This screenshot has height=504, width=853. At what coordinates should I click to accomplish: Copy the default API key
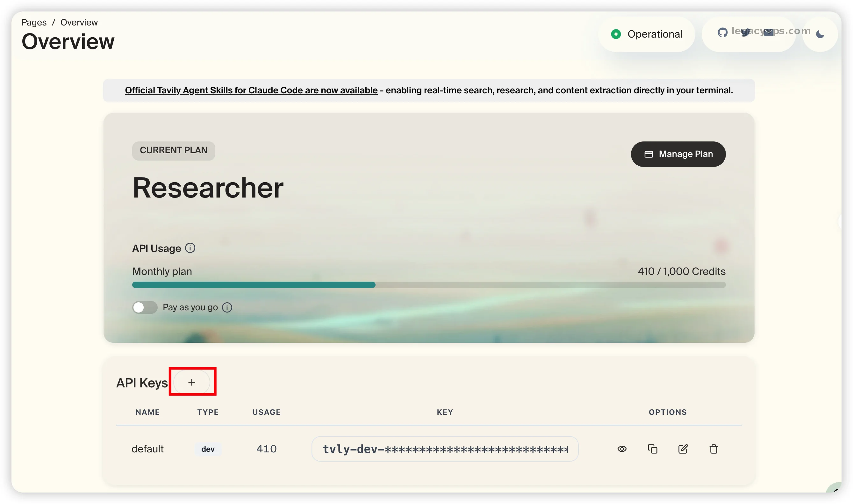652,449
